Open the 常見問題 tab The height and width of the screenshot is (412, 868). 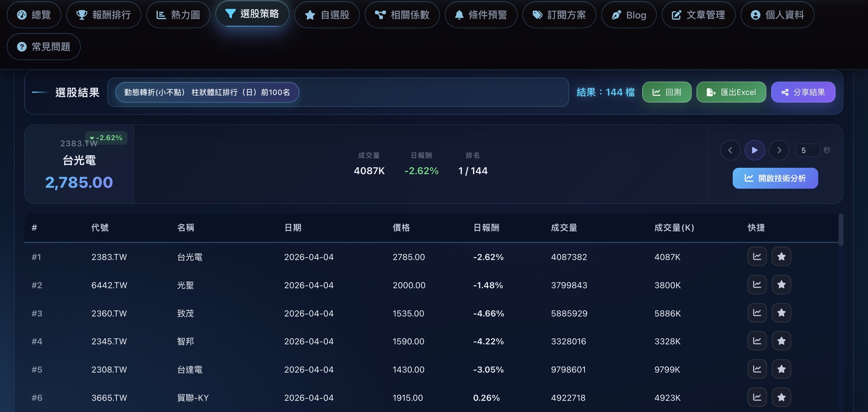pos(43,46)
